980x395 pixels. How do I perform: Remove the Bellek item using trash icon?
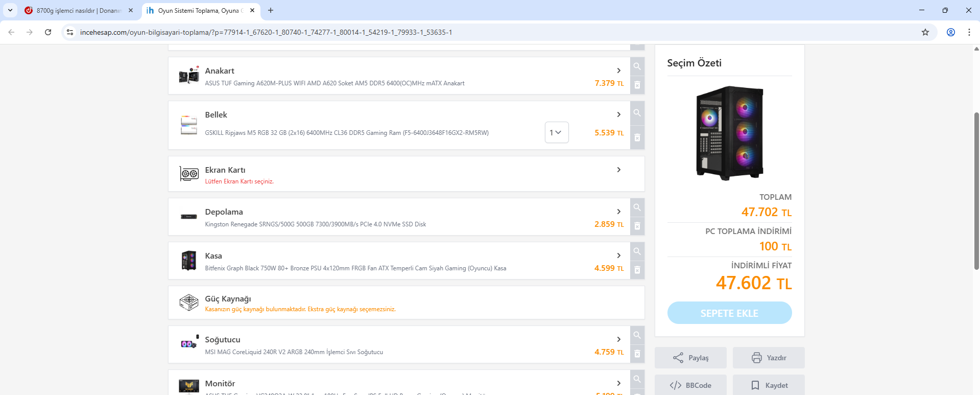(637, 137)
